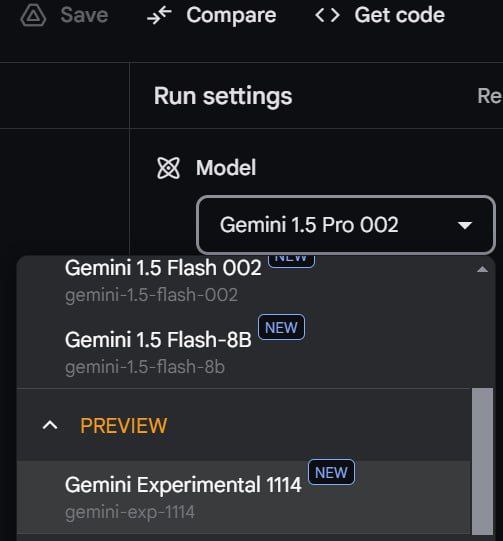503x541 pixels.
Task: Click the gemini-exp-1114 identifier text
Action: coord(130,512)
